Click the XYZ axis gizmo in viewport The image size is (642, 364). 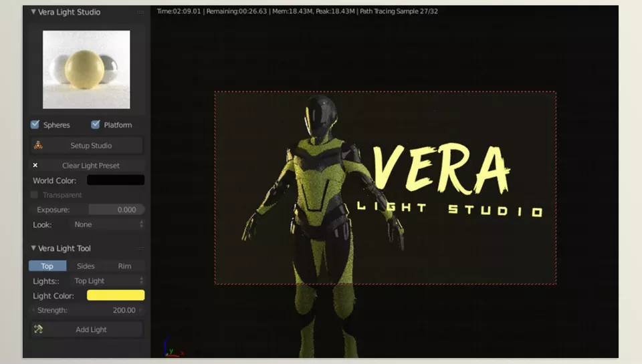click(173, 348)
